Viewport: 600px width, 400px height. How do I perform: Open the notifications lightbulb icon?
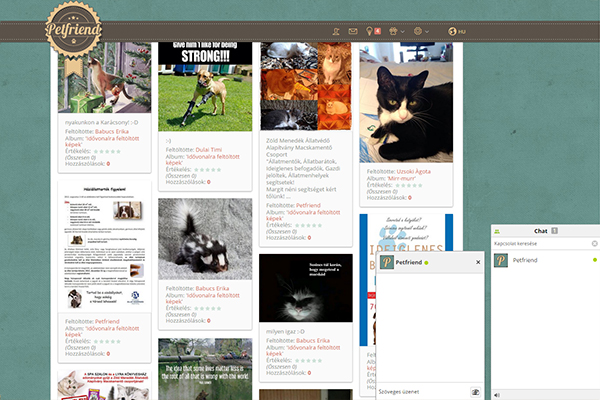[370, 32]
